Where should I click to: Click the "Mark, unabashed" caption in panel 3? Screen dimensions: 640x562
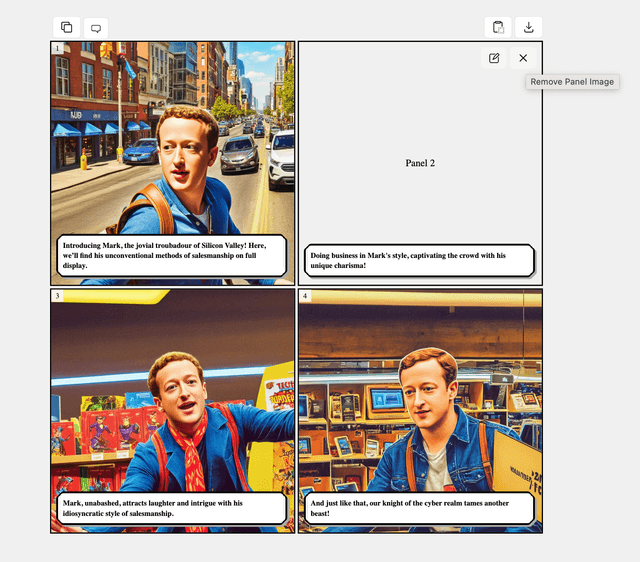172,508
